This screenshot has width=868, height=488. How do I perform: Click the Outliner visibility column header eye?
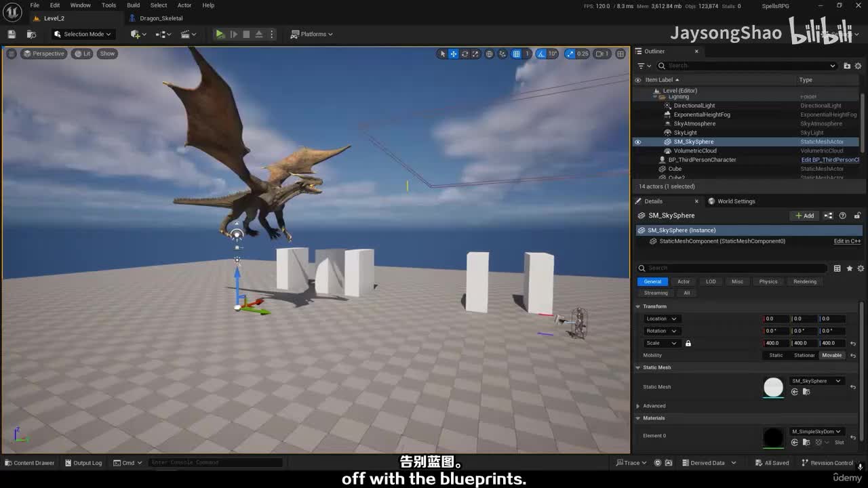click(x=637, y=80)
